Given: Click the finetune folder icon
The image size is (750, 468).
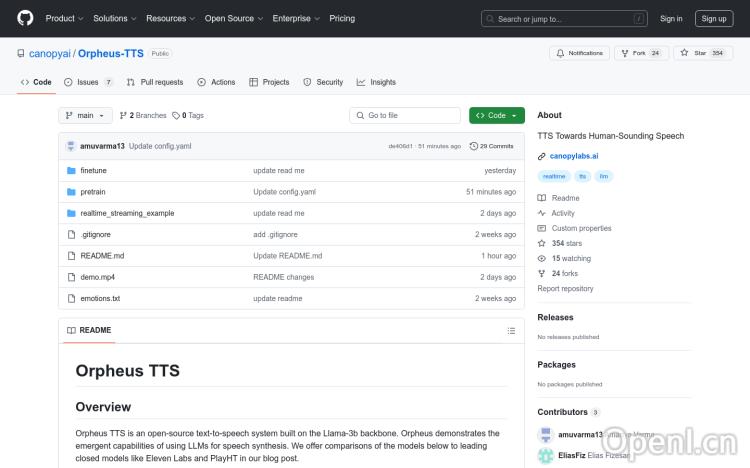Looking at the screenshot, I should click(71, 171).
